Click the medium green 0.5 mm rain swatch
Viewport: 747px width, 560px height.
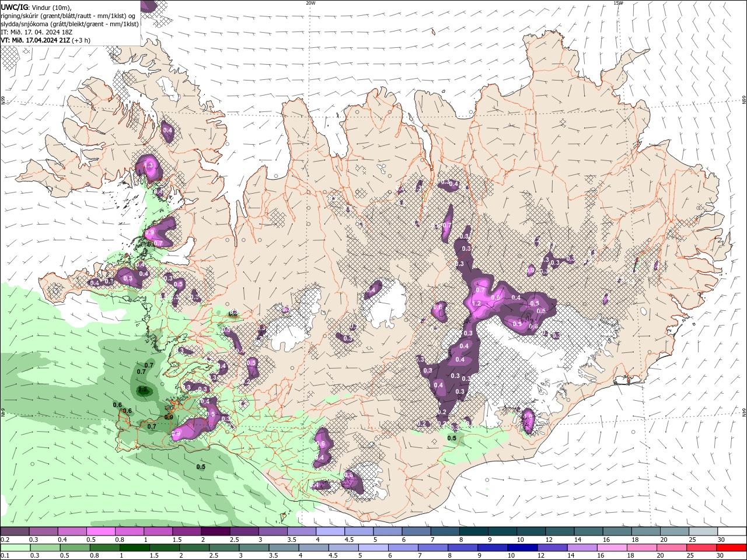[x=75, y=548]
